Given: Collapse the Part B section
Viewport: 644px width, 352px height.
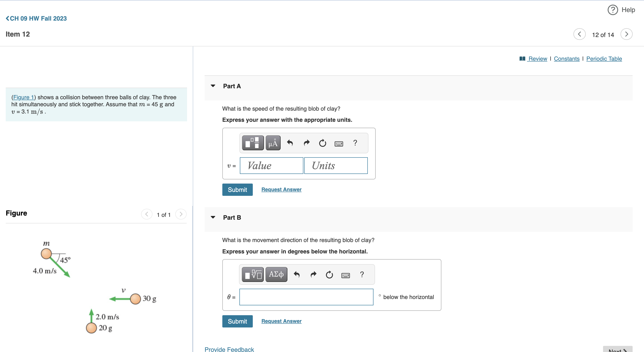Looking at the screenshot, I should (x=213, y=218).
